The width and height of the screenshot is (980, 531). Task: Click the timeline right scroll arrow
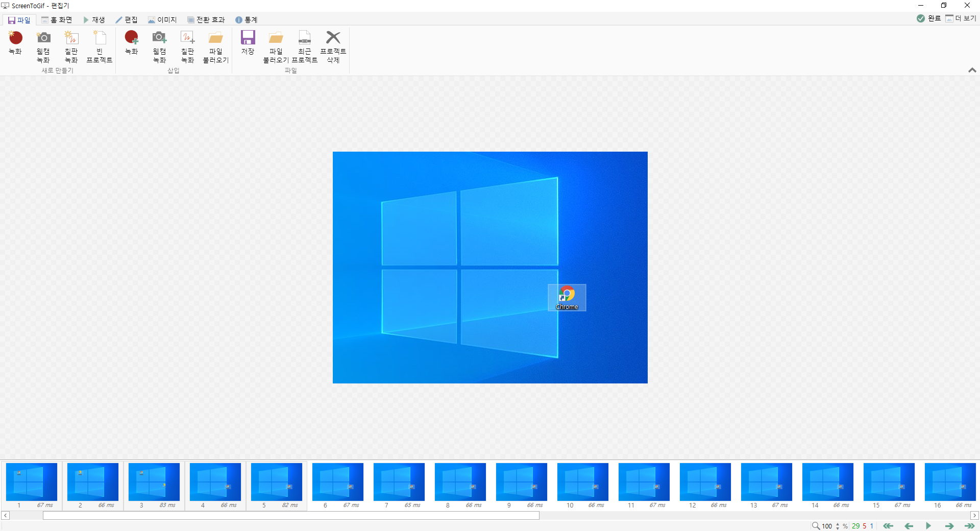(974, 516)
